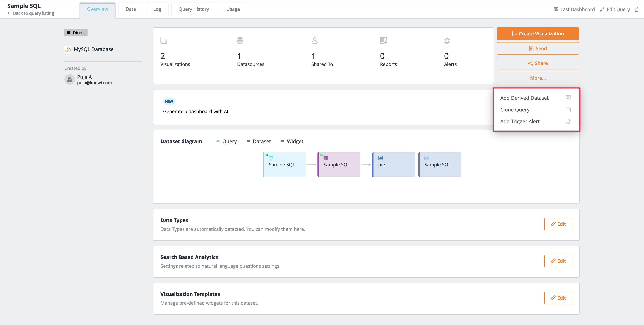Click the Shared To user icon
The image size is (644, 325).
pyautogui.click(x=314, y=40)
